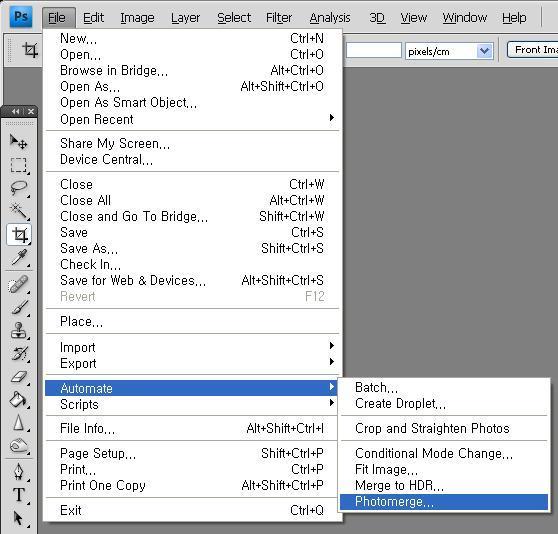Choose Close All
This screenshot has width=558, height=534.
click(193, 200)
